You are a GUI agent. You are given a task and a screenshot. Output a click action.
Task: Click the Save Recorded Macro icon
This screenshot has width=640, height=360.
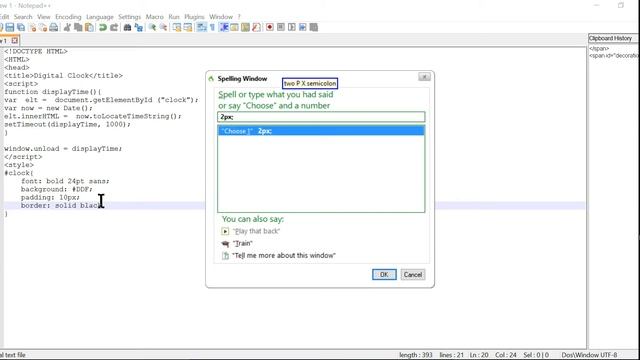click(x=313, y=27)
